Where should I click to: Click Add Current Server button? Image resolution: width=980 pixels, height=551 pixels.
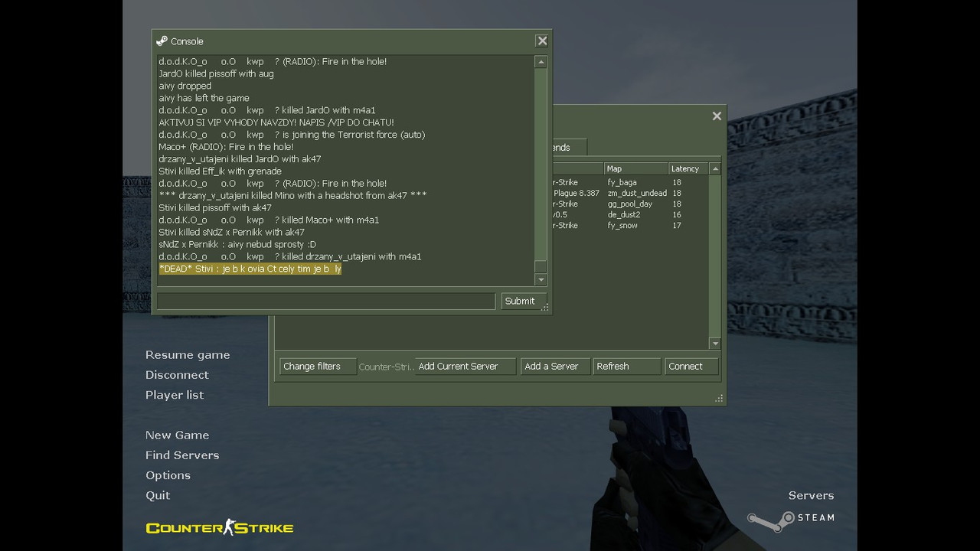465,367
